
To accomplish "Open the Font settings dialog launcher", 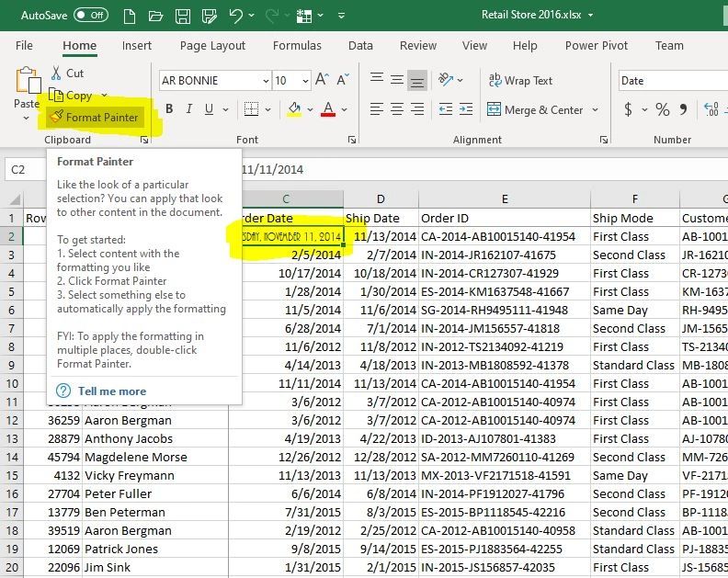I will [x=352, y=140].
